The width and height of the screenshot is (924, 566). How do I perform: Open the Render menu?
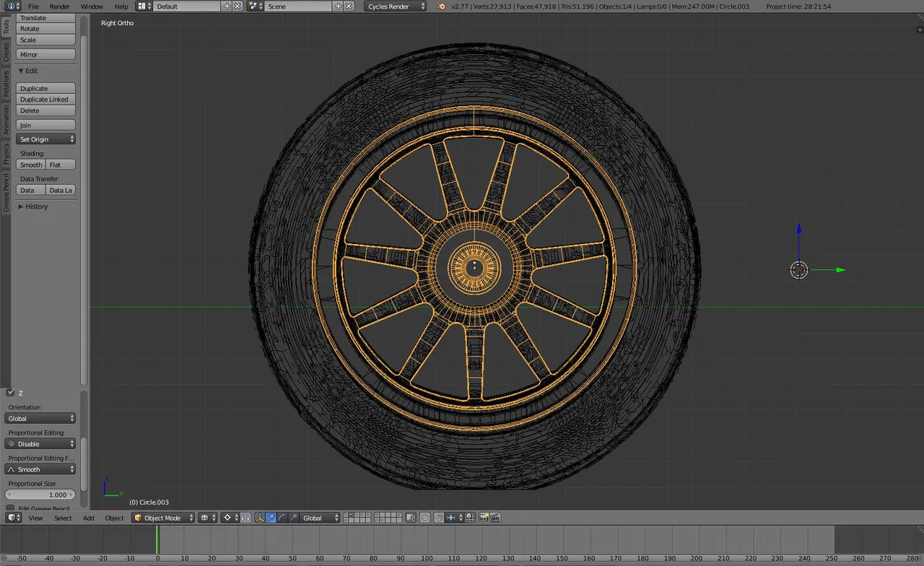click(59, 6)
